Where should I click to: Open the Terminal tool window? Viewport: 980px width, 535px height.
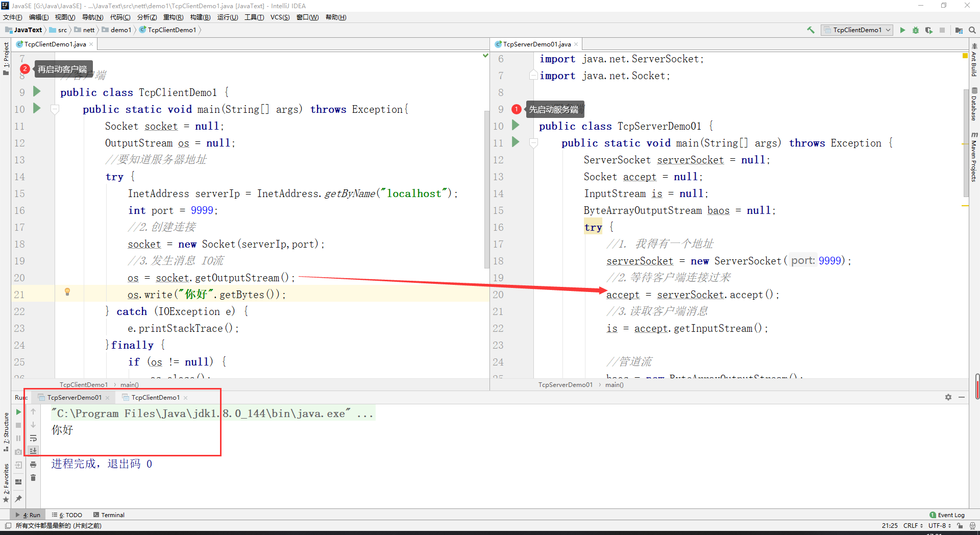point(109,515)
